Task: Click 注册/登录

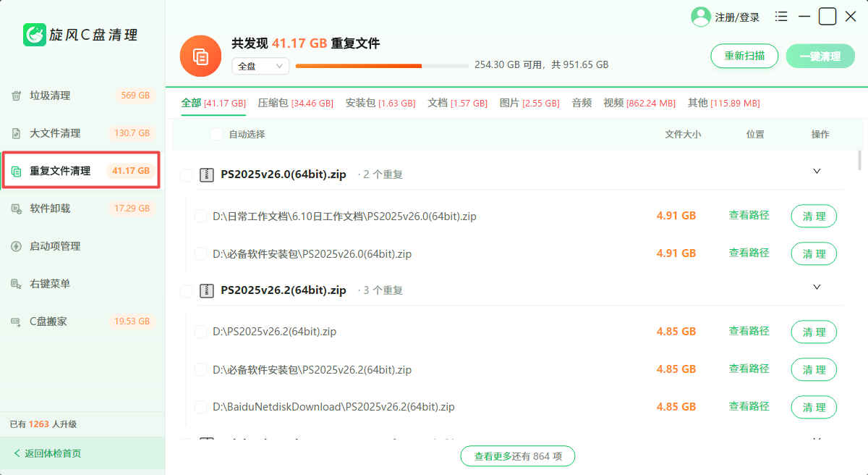Action: [x=737, y=17]
